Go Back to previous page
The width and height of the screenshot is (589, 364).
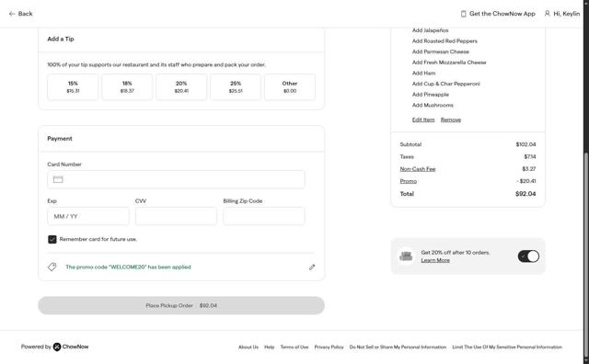pyautogui.click(x=21, y=14)
